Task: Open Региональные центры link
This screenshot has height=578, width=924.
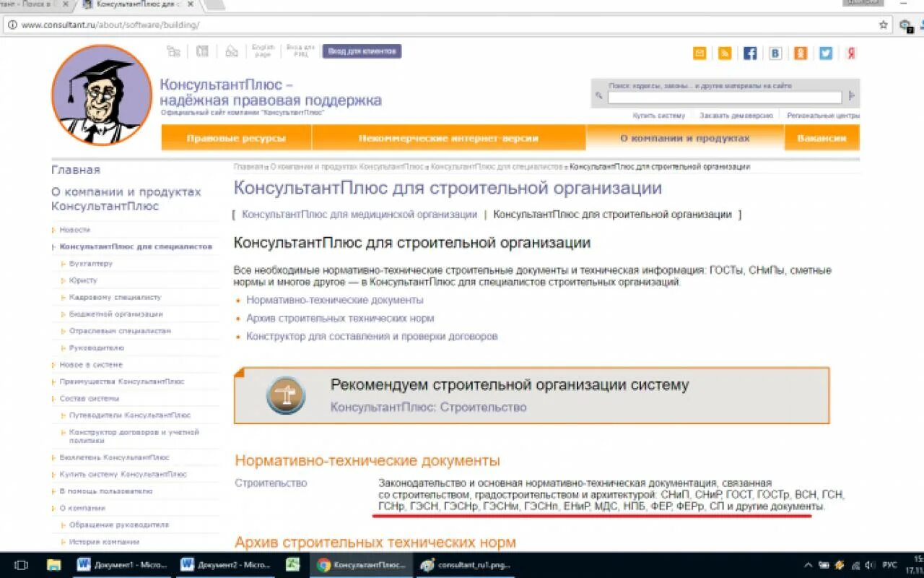Action: point(823,116)
